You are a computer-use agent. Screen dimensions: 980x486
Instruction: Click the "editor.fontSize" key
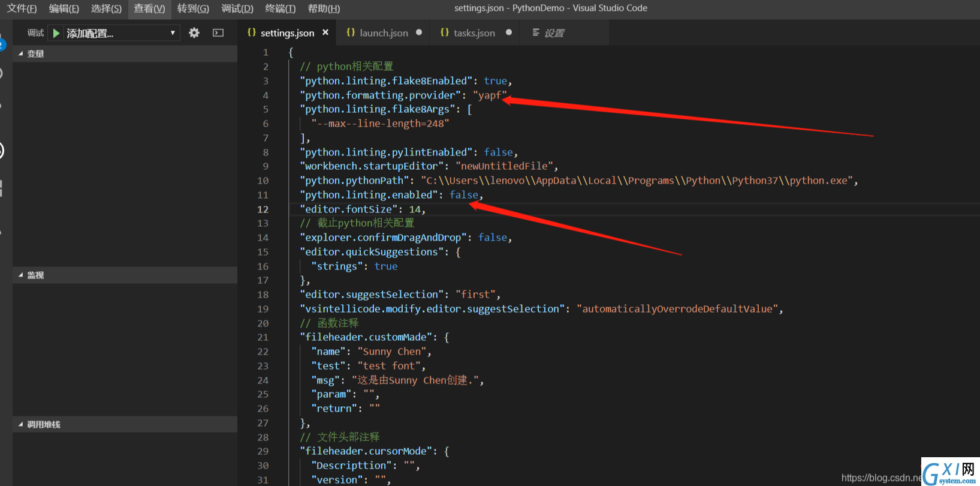pyautogui.click(x=349, y=209)
